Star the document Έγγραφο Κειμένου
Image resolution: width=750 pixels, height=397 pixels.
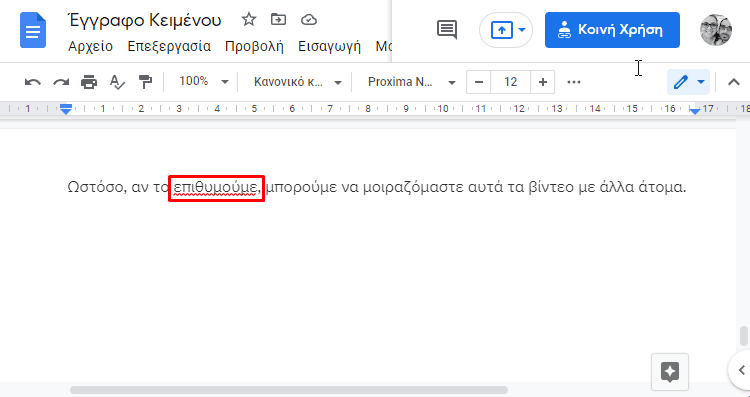[249, 20]
